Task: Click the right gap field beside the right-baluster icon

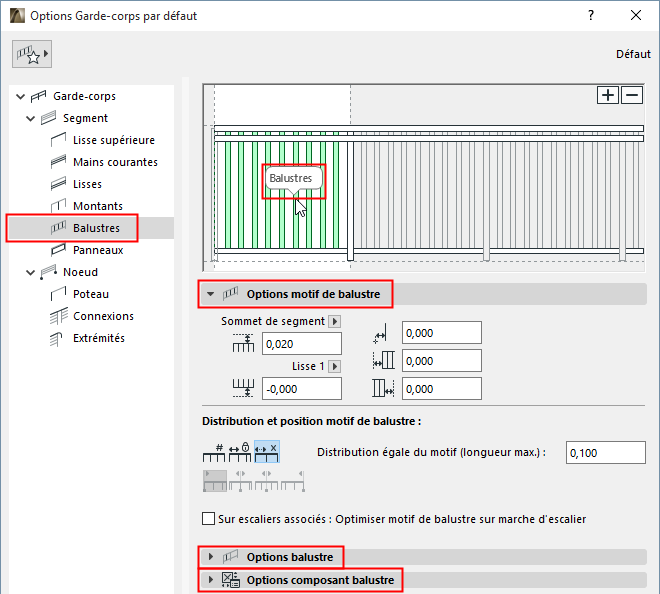Action: (x=442, y=389)
